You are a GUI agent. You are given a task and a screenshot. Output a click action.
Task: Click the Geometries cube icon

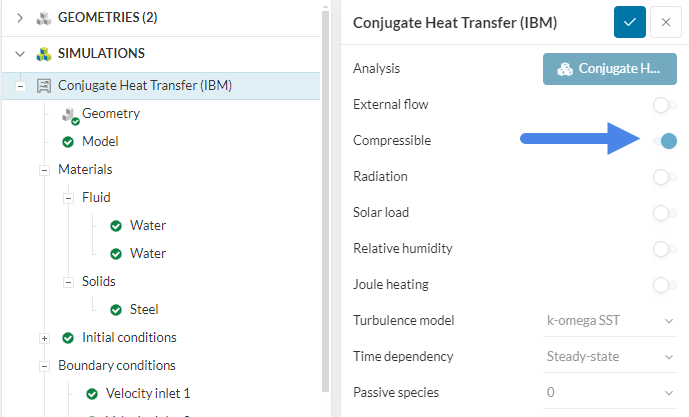click(44, 18)
